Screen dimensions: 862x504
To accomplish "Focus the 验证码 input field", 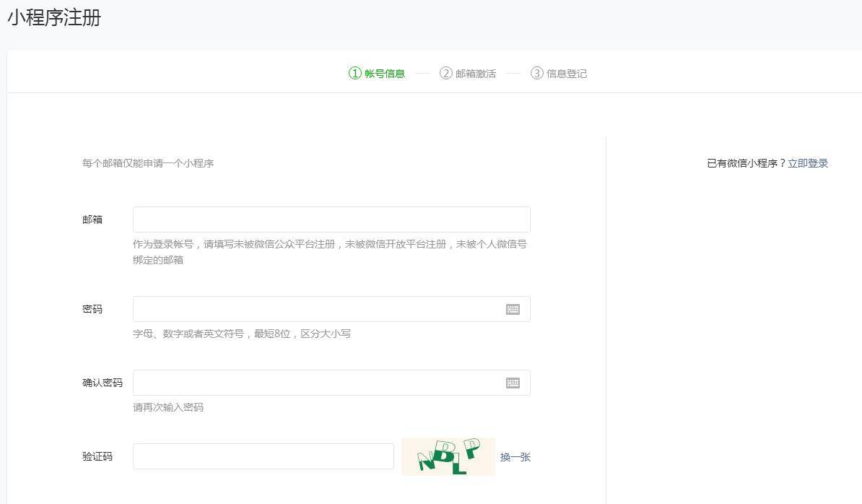I will (x=264, y=456).
